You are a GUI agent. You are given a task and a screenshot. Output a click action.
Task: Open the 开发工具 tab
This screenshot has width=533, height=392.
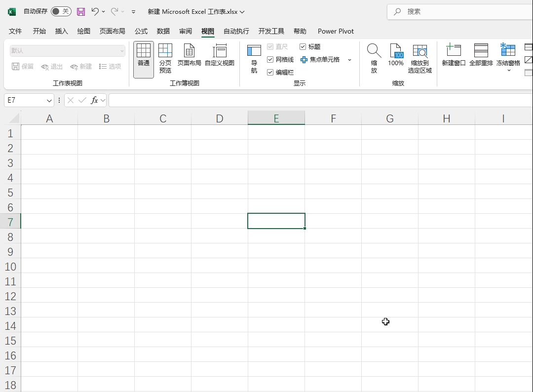tap(271, 31)
